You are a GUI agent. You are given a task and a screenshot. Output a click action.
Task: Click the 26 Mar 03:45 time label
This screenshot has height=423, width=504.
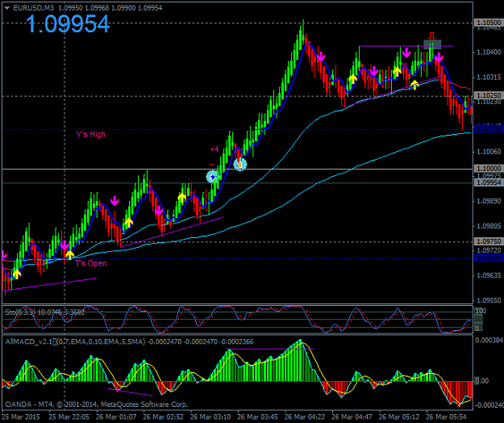coord(258,417)
